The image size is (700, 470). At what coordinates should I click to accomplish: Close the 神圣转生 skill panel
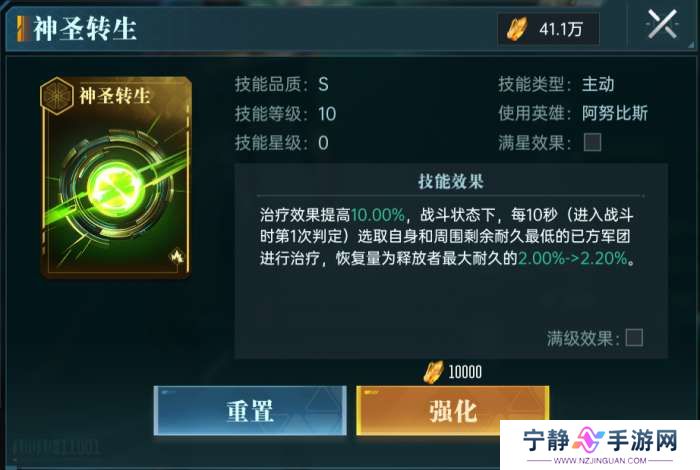click(662, 24)
